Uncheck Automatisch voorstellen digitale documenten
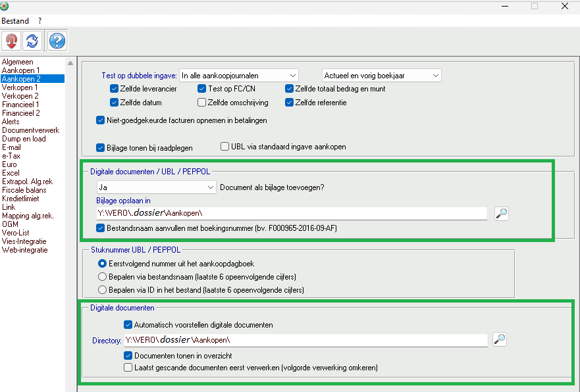580x392 pixels. click(x=128, y=324)
